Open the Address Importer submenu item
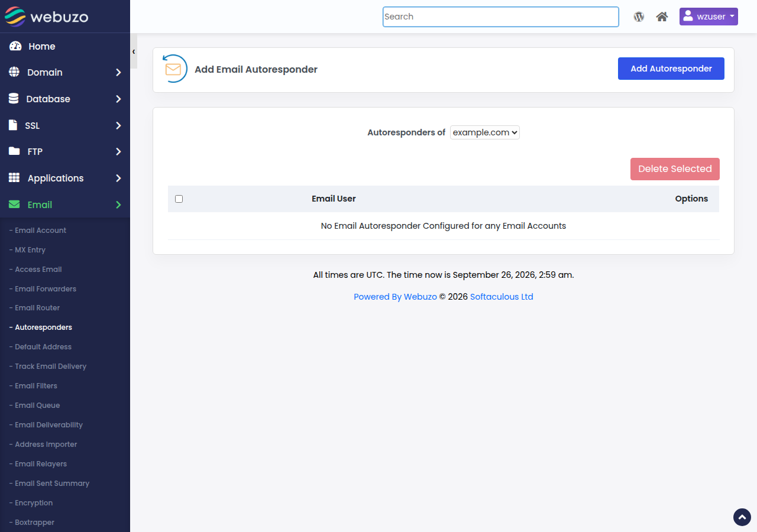 pos(43,445)
